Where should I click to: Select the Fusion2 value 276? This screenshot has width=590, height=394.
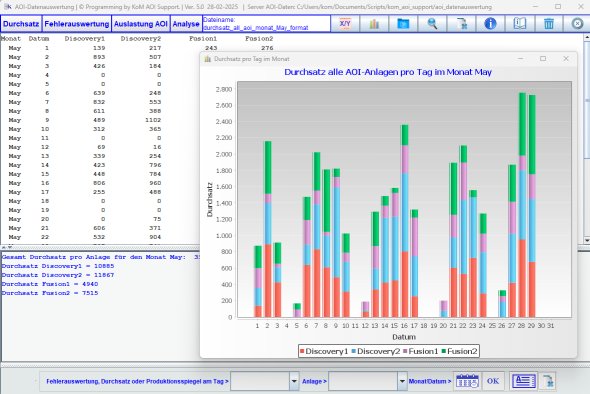coord(267,48)
